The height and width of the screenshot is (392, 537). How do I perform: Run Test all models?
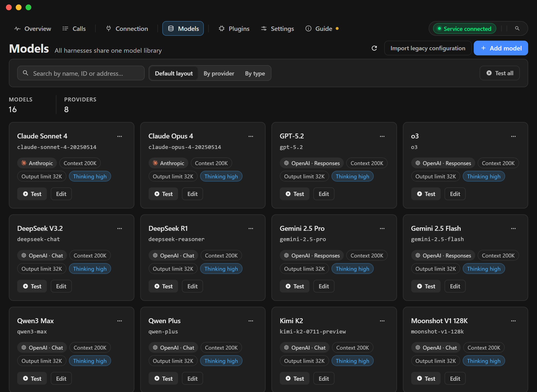[499, 73]
